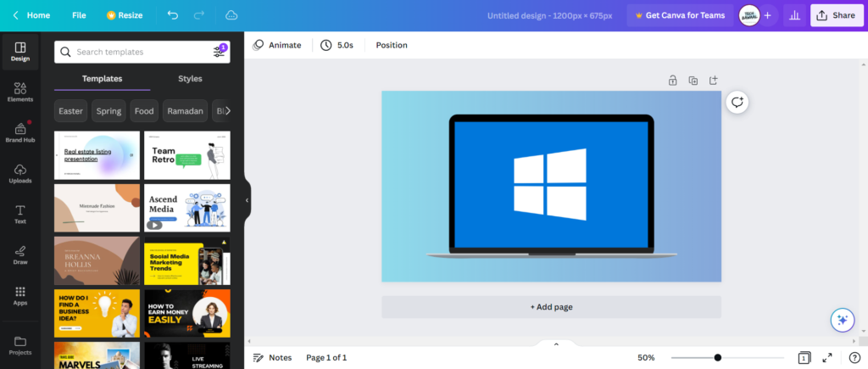
Task: Select the Text tool in sidebar
Action: pyautogui.click(x=20, y=215)
